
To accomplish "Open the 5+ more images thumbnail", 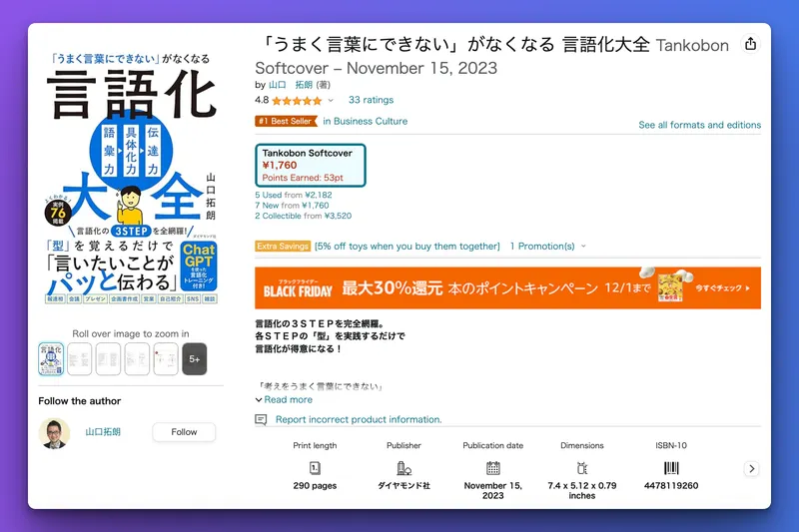I will [195, 359].
